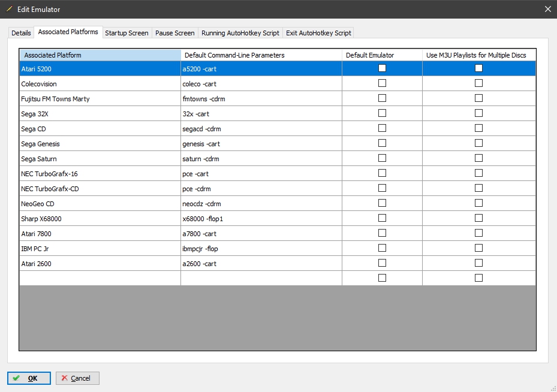Image resolution: width=557 pixels, height=392 pixels.
Task: Click the 'segacd -cdrm' parameters cell
Action: click(261, 128)
